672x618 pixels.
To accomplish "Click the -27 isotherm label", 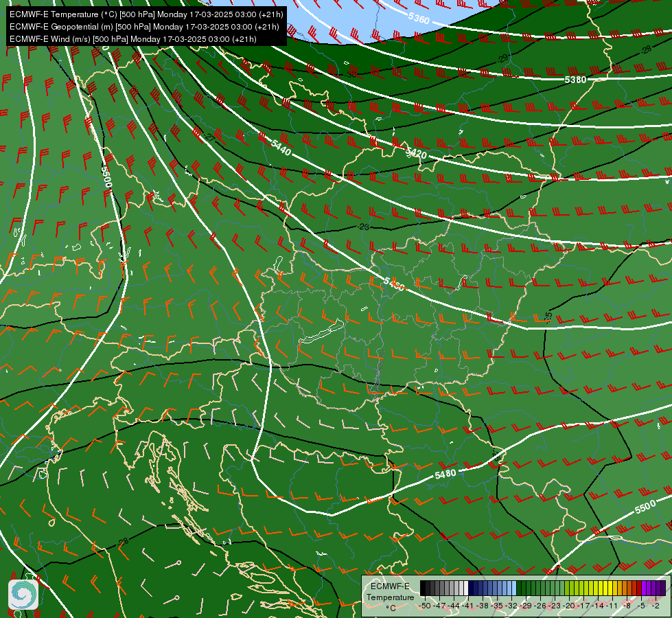I will [209, 137].
